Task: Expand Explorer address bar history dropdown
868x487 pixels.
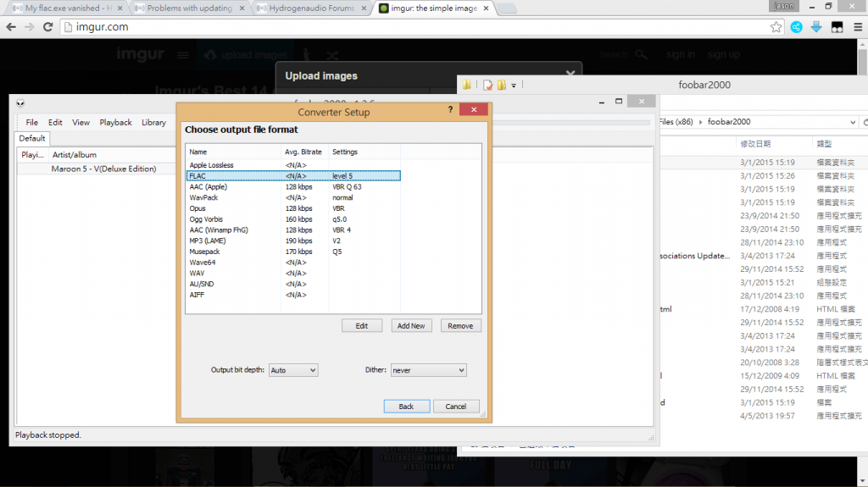Action: pos(853,122)
